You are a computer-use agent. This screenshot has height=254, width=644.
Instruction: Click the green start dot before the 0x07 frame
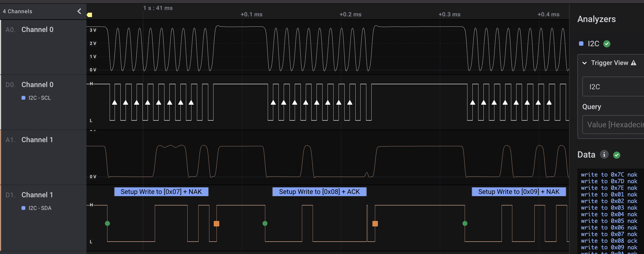tap(107, 223)
